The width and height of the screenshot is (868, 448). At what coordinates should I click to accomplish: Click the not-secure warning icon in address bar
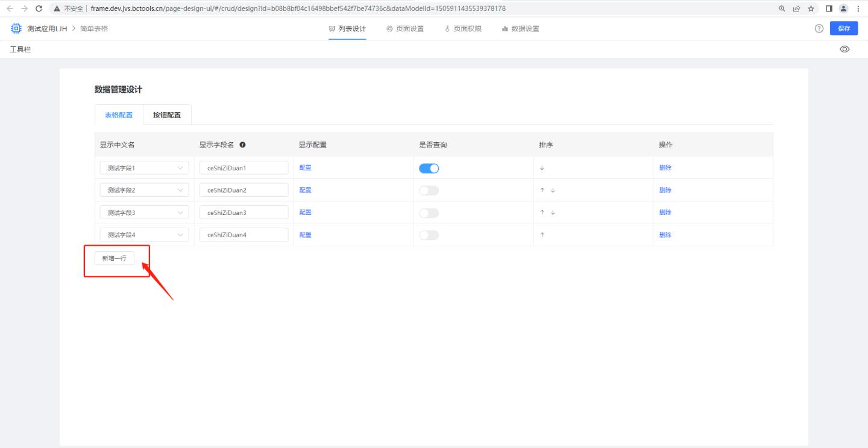[57, 8]
